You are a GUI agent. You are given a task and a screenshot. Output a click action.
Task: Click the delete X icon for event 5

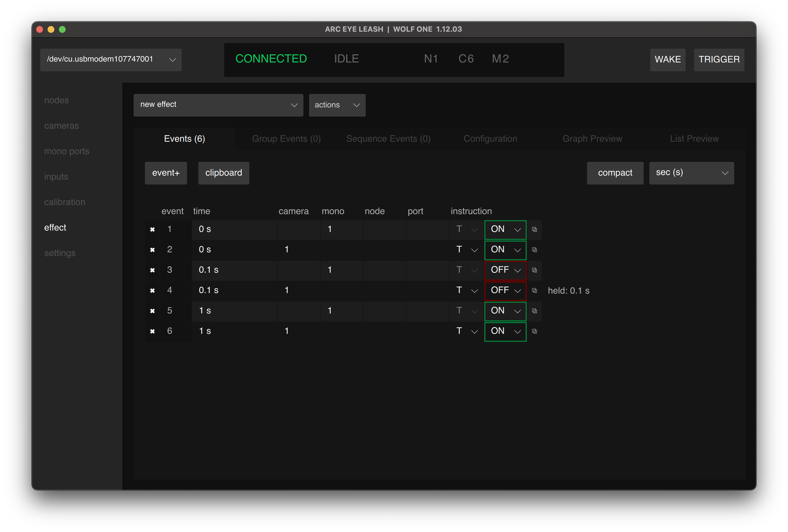click(152, 311)
